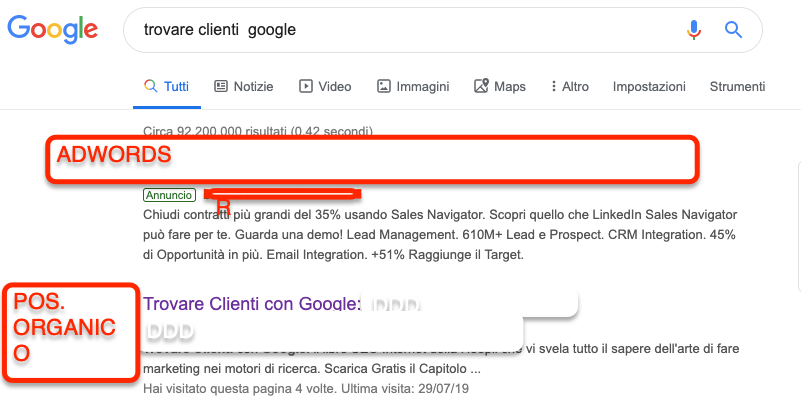Screen dimensions: 801x418
Task: Click the 'Circa 92.200.000 risultati' count text
Action: [257, 131]
